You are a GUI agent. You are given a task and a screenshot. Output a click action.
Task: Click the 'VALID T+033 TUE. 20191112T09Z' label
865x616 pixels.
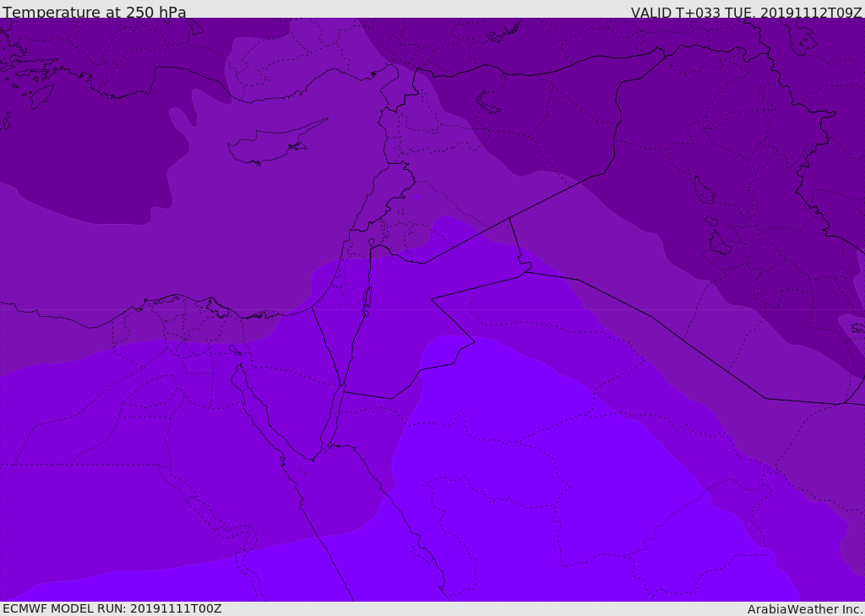point(747,13)
